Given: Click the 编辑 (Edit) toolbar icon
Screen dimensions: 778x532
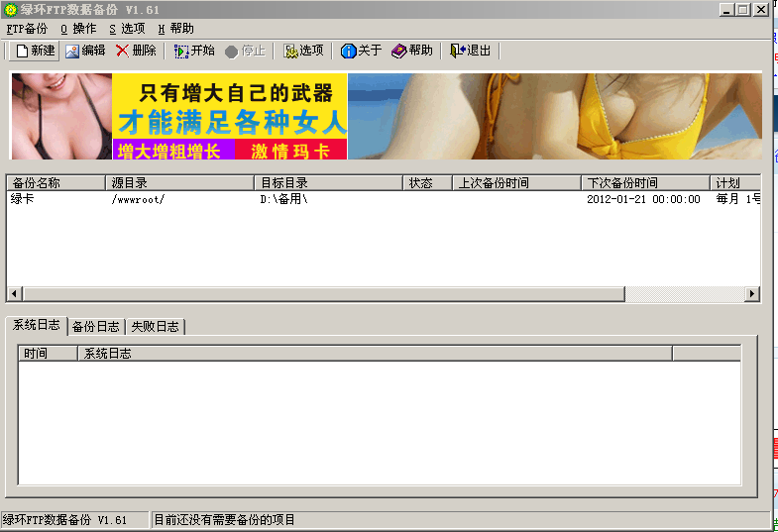Looking at the screenshot, I should click(x=72, y=52).
